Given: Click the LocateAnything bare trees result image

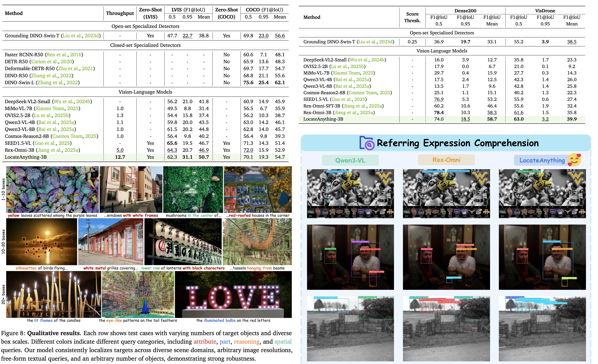Looking at the screenshot, I should [542, 329].
